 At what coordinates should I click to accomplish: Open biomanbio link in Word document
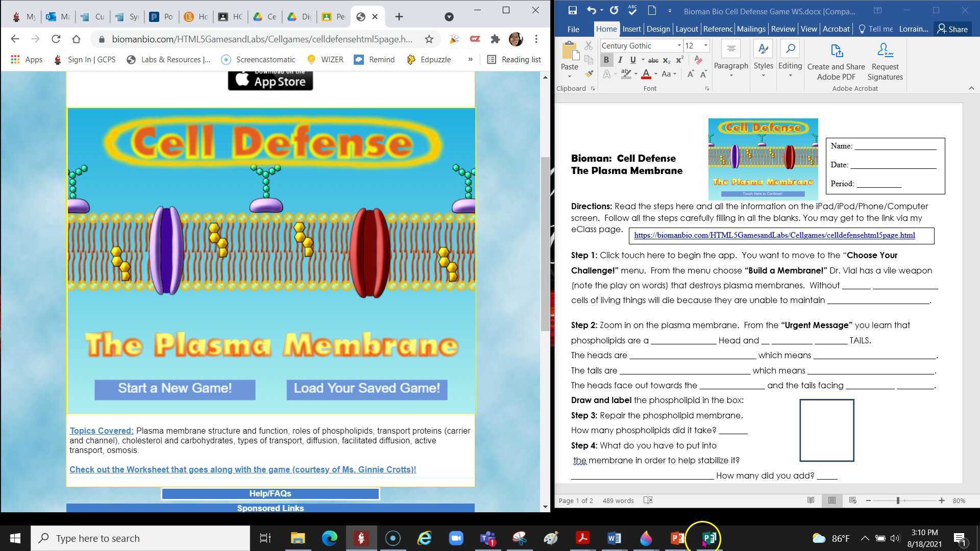pos(774,235)
